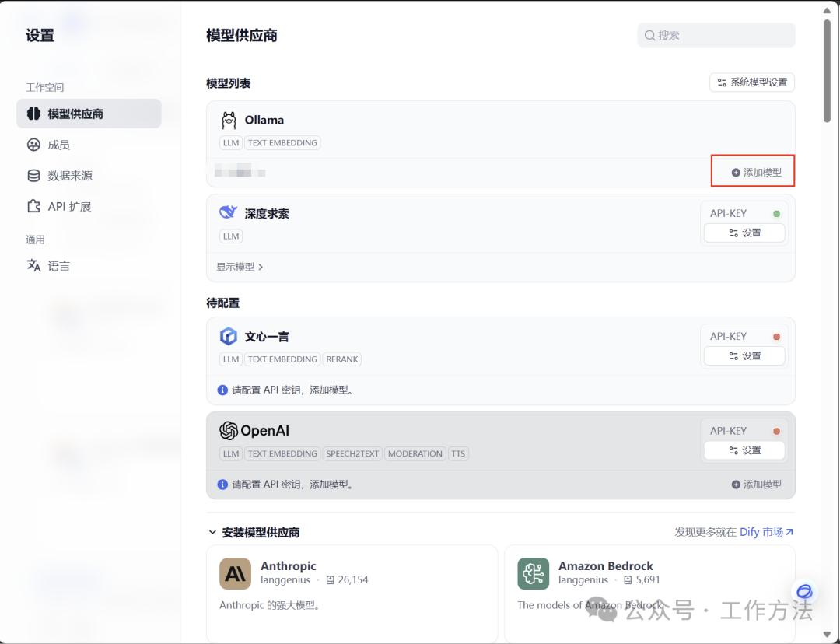Click the TEXT EMBEDDING tag under Ollama
The image size is (840, 644).
coord(282,143)
